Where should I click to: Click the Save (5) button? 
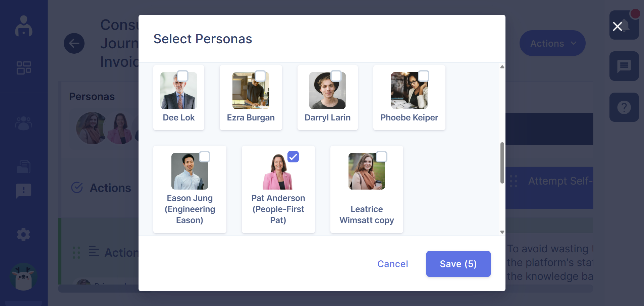click(x=458, y=264)
